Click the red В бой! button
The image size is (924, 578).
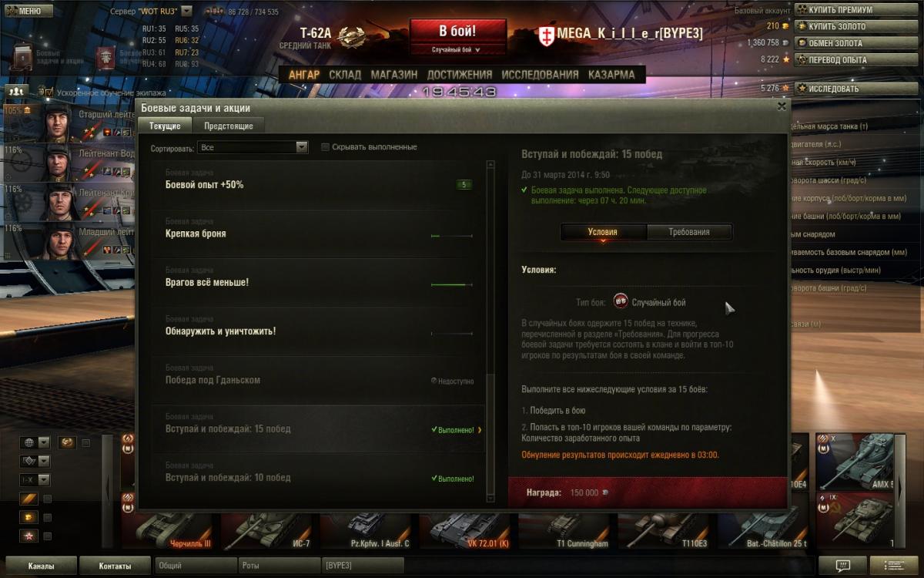click(457, 37)
